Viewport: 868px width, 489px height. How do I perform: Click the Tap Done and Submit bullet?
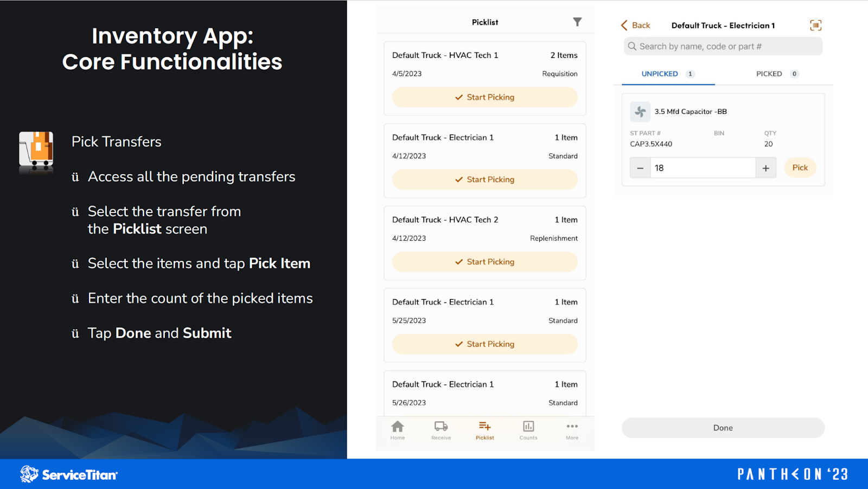pyautogui.click(x=159, y=333)
